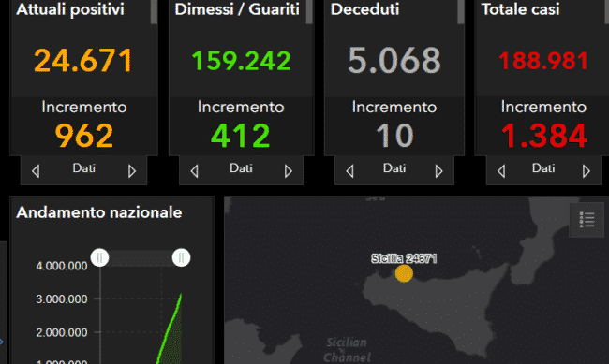Click the Attuali positivi heading

pos(70,9)
